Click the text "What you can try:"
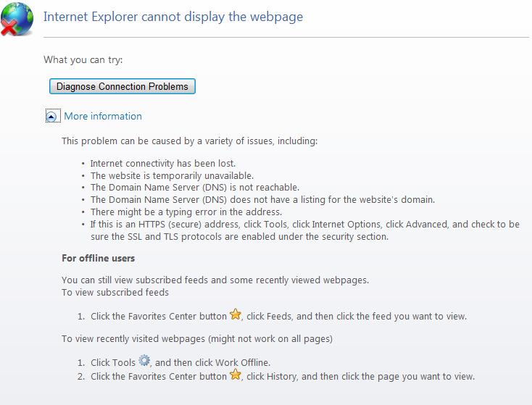Image resolution: width=532 pixels, height=405 pixels. coord(83,60)
